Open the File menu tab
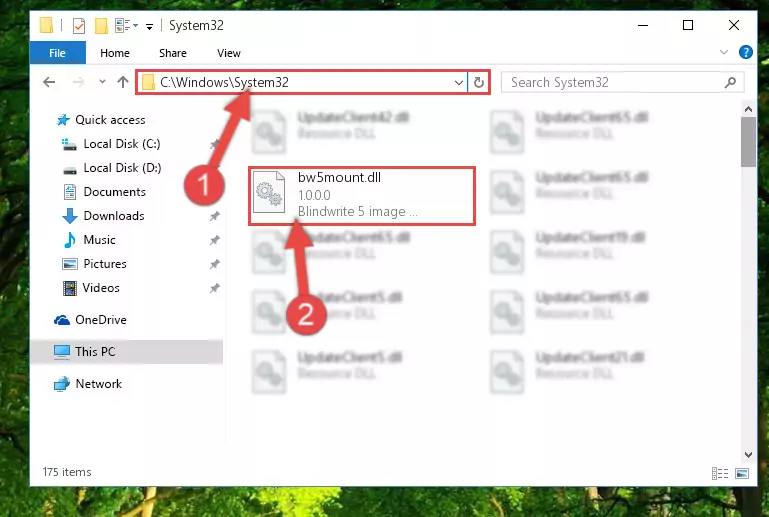 [57, 53]
